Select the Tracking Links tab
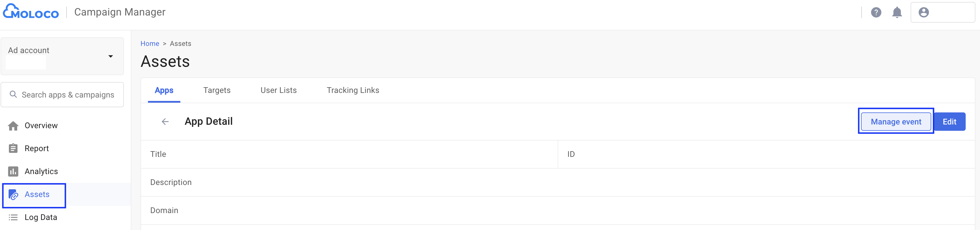 tap(353, 90)
